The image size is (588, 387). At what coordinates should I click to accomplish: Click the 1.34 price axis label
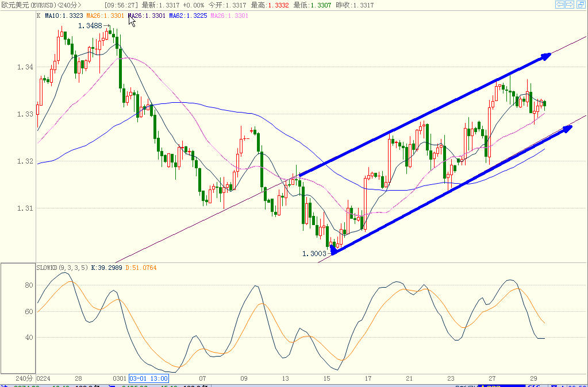[x=25, y=67]
